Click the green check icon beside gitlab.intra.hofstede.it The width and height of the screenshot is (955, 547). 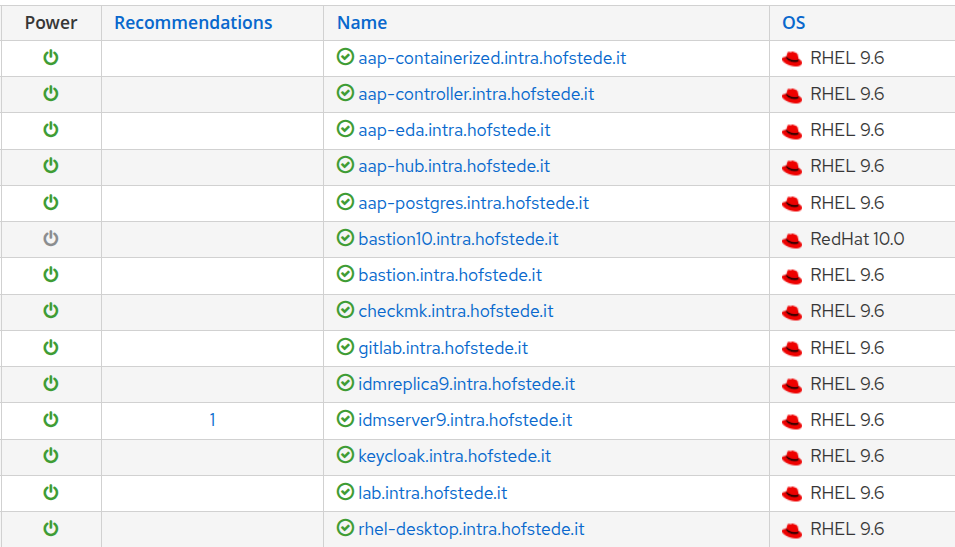(x=345, y=348)
